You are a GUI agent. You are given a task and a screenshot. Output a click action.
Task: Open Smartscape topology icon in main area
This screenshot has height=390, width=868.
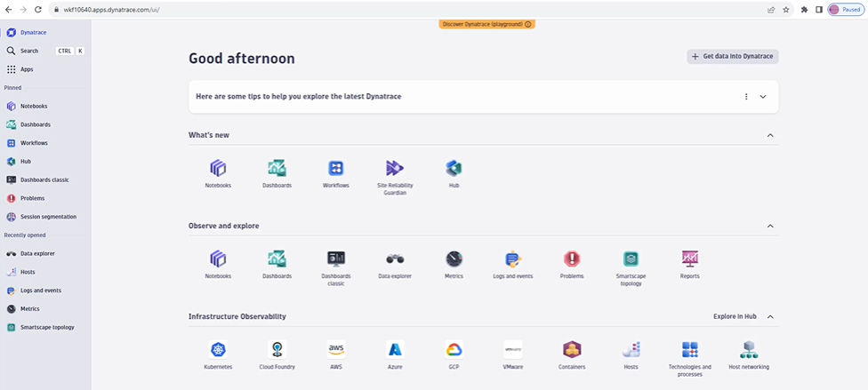631,259
